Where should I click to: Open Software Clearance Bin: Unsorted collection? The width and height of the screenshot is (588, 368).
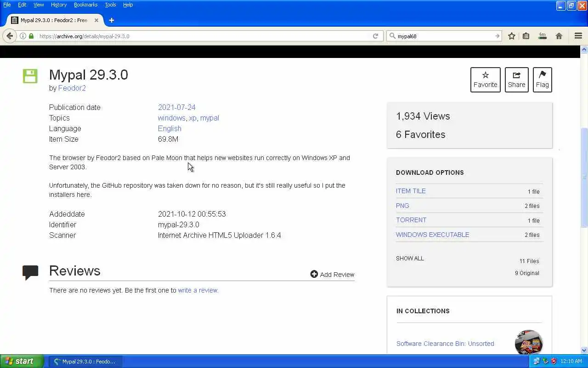[x=445, y=344]
